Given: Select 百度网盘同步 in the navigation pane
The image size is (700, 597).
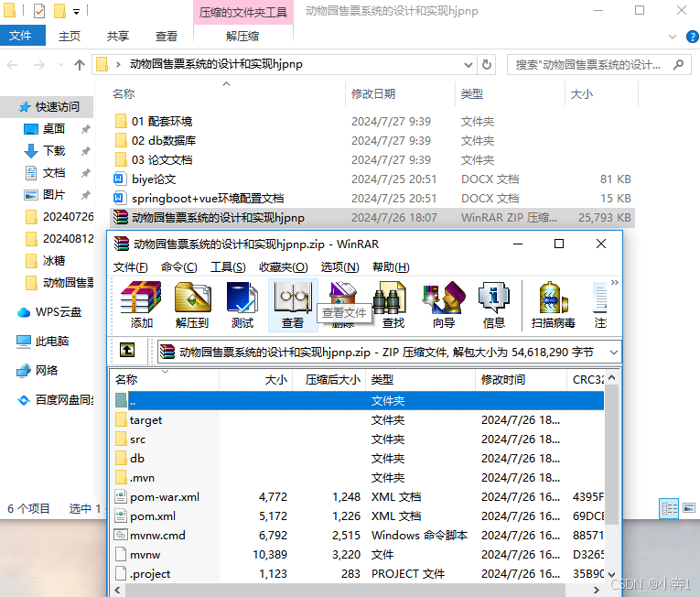Looking at the screenshot, I should (56, 400).
